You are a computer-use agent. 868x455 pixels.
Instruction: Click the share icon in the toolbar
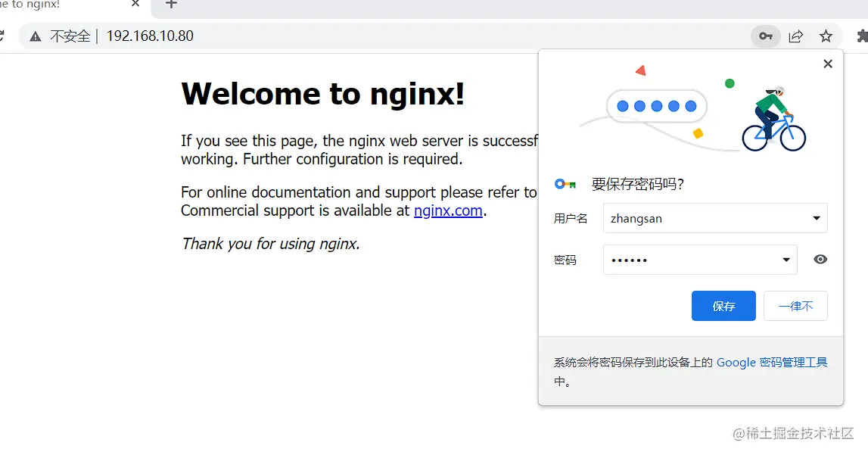(796, 36)
